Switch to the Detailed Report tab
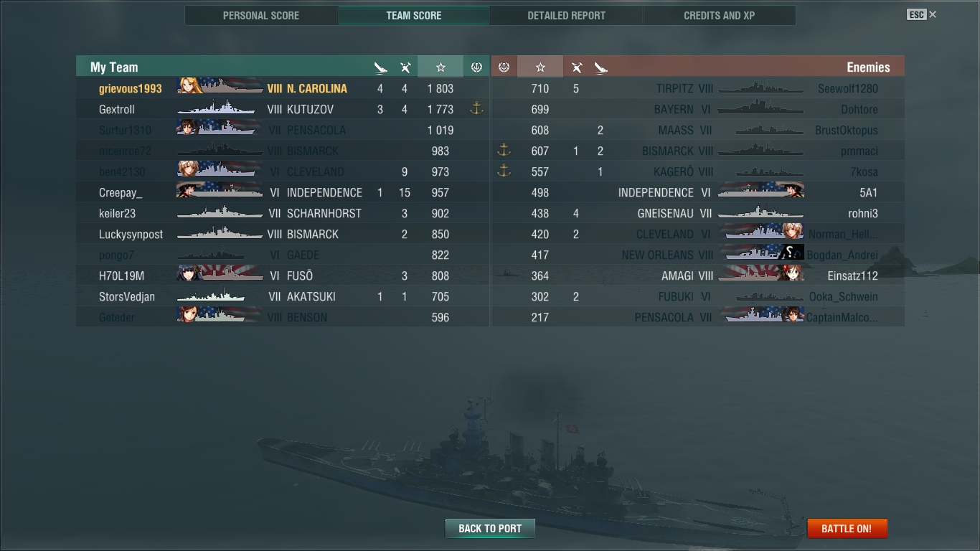This screenshot has height=551, width=980. point(567,15)
